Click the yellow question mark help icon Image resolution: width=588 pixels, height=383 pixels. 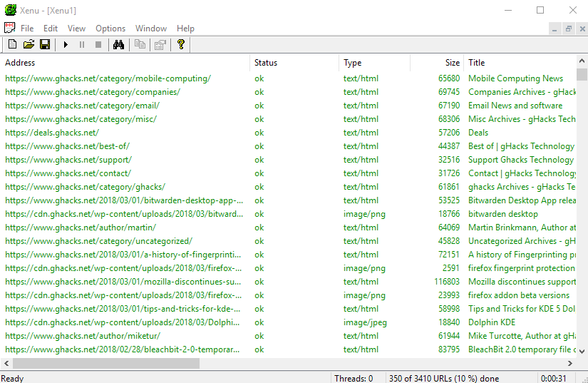click(x=181, y=45)
